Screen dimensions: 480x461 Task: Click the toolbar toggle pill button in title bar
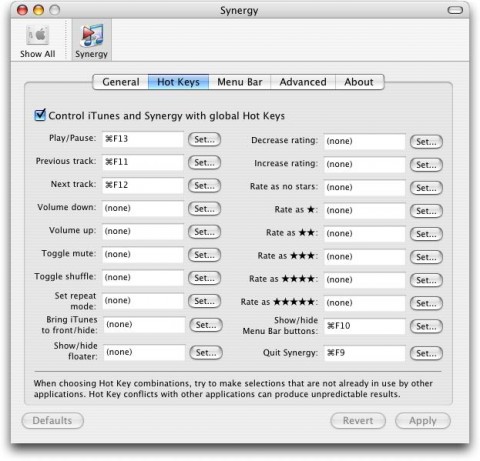click(x=455, y=10)
